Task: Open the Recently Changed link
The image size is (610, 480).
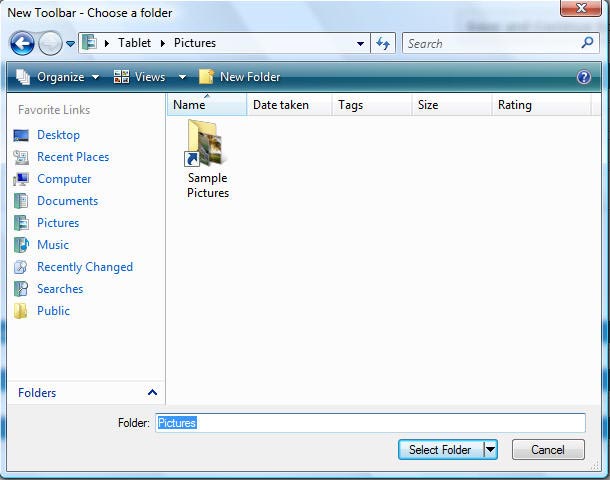Action: click(x=85, y=267)
